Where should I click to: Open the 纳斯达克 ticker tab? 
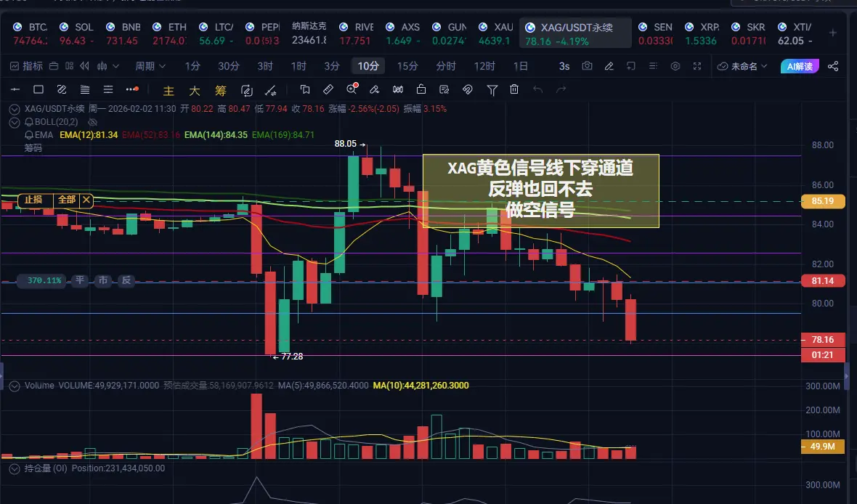pos(309,33)
